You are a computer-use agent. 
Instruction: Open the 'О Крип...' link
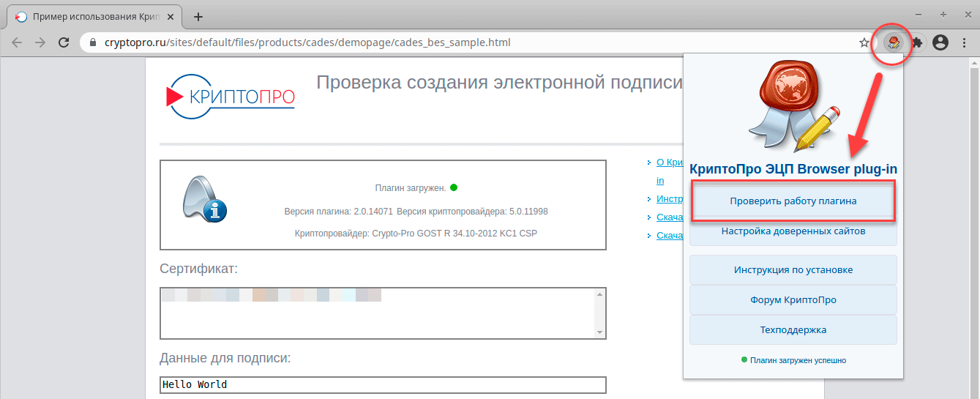point(670,163)
